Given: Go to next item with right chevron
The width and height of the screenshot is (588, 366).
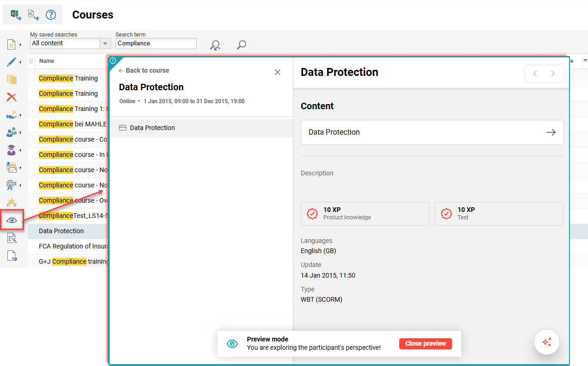Looking at the screenshot, I should pos(553,74).
